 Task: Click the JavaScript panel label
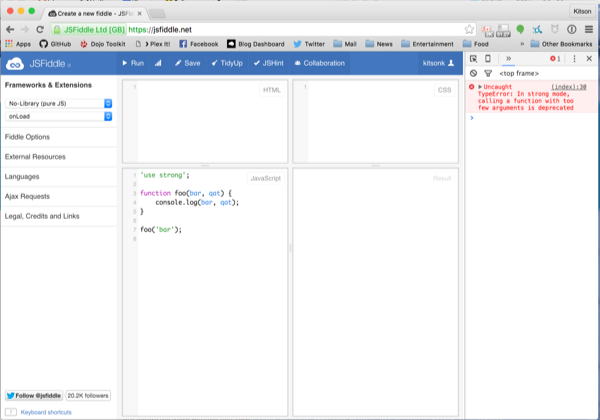(x=266, y=178)
